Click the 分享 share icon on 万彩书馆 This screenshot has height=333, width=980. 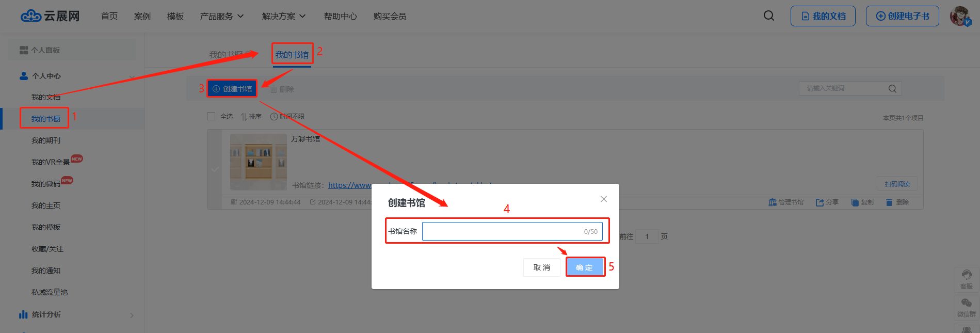tap(820, 202)
